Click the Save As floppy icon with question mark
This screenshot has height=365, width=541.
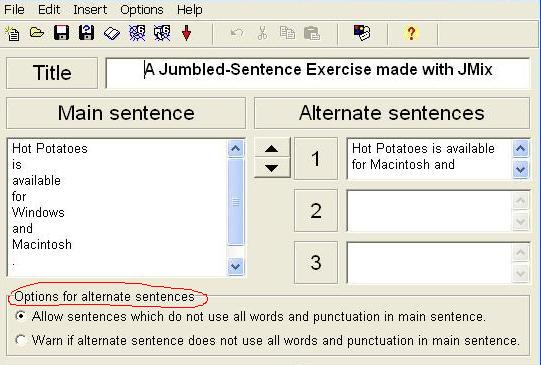tap(86, 33)
